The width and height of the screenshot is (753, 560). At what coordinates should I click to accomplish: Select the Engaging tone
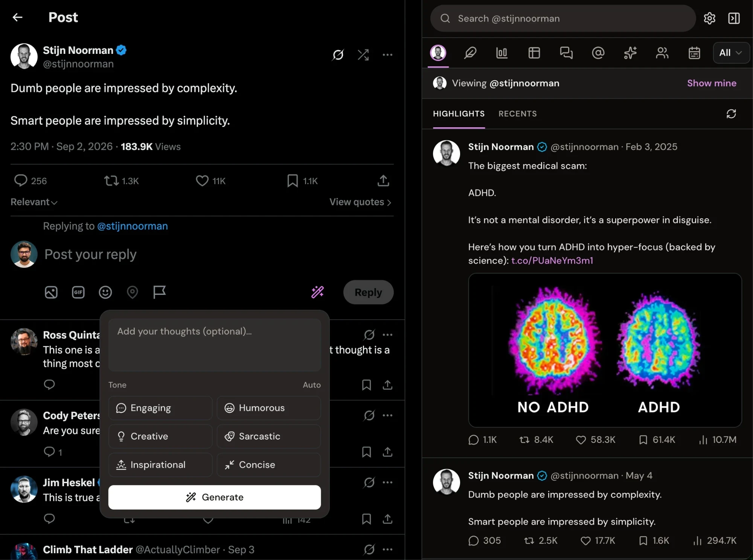[x=160, y=408]
